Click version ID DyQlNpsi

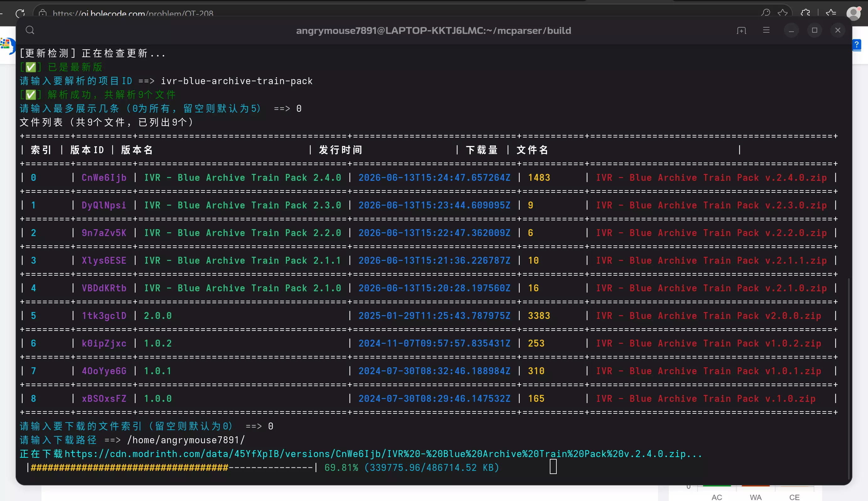tap(104, 205)
